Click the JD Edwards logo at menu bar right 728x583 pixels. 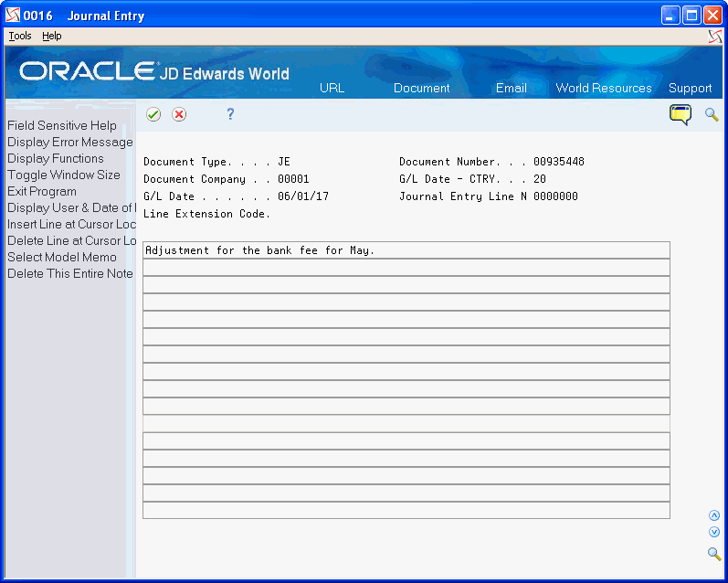(715, 37)
